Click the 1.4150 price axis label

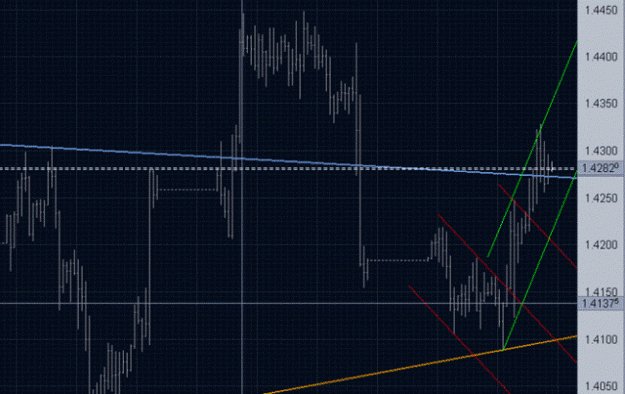[601, 292]
